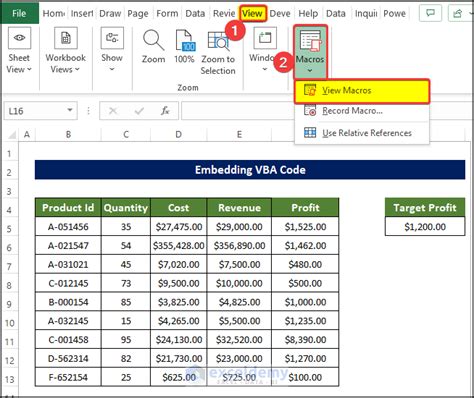
Task: Toggle Use Relative References
Action: (x=362, y=133)
